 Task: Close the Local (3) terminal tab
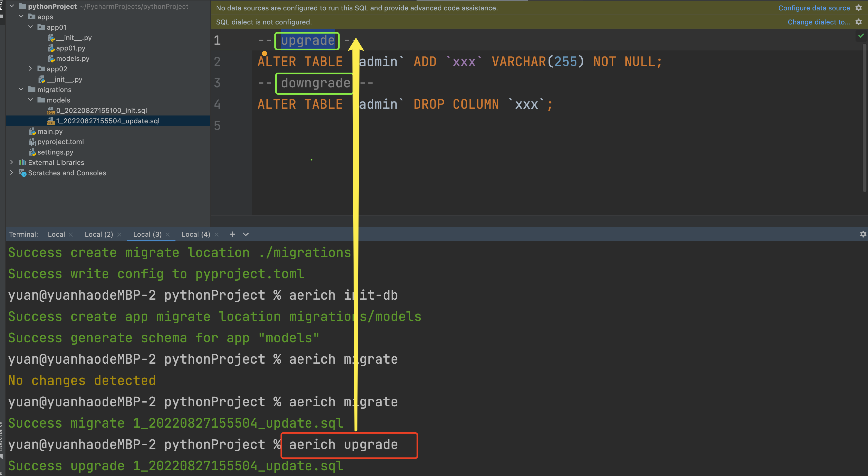[168, 235]
